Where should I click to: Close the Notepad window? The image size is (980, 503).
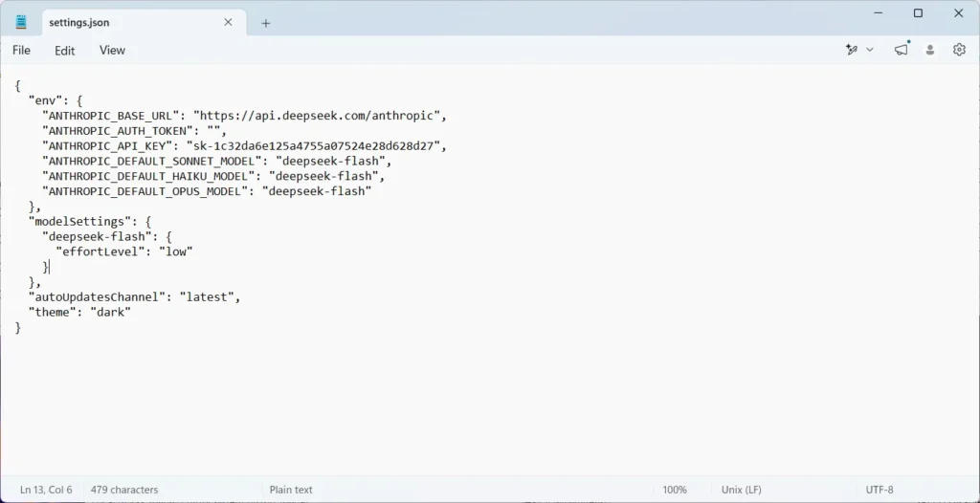[x=958, y=13]
